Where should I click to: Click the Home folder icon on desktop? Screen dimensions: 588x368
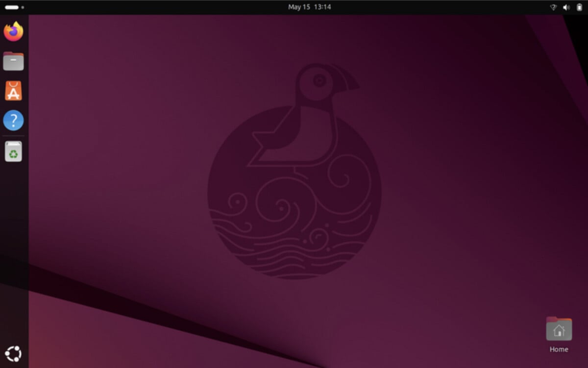coord(559,329)
